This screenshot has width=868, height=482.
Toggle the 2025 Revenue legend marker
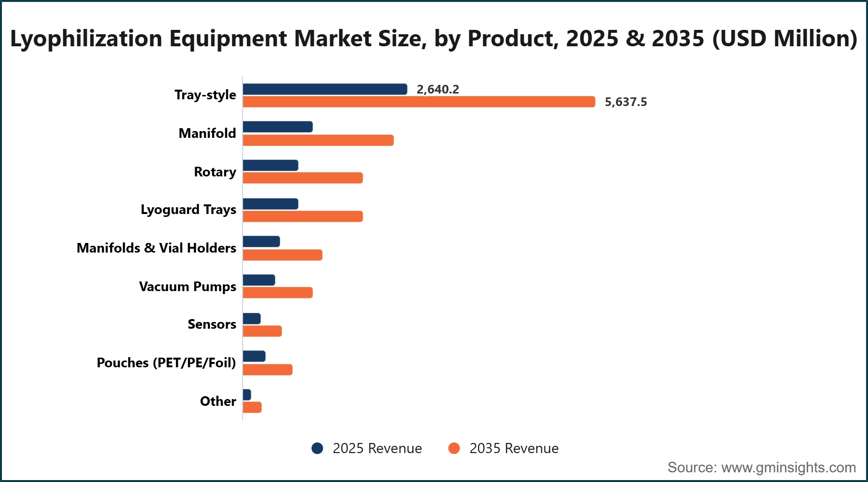click(317, 448)
